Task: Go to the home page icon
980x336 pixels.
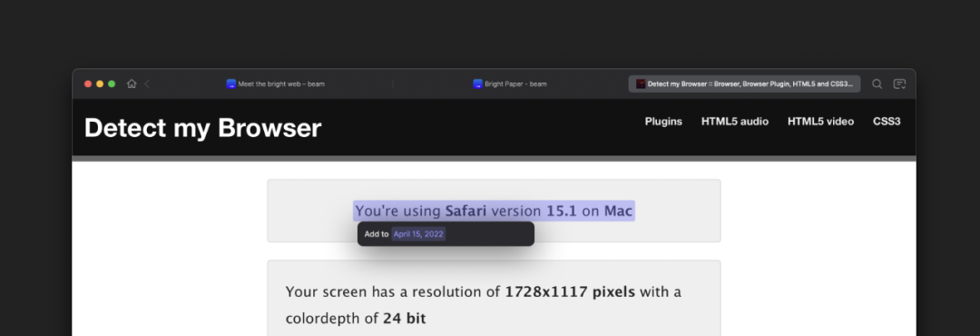Action: coord(132,84)
